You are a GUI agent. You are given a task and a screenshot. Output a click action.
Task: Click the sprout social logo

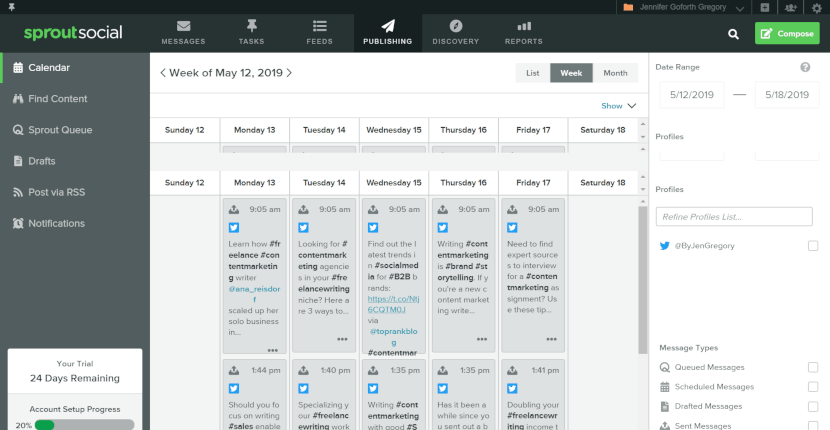pyautogui.click(x=73, y=32)
